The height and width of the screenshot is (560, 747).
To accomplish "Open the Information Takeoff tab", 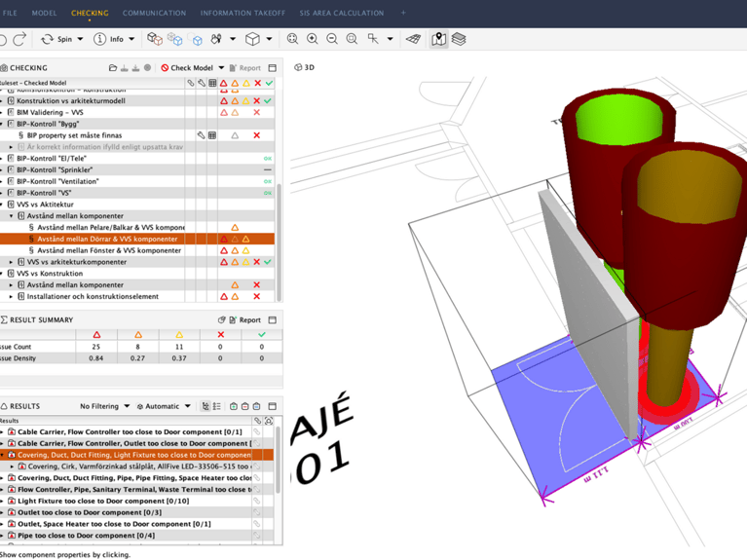I will [243, 13].
